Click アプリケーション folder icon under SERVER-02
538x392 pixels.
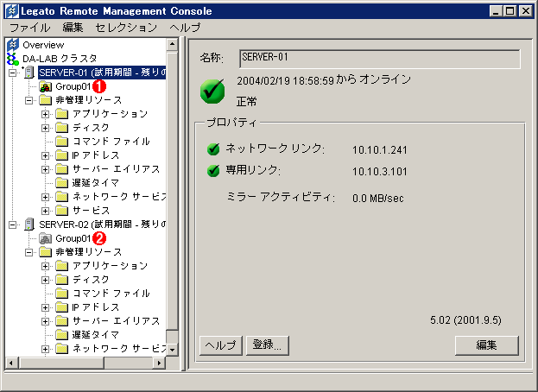point(62,266)
